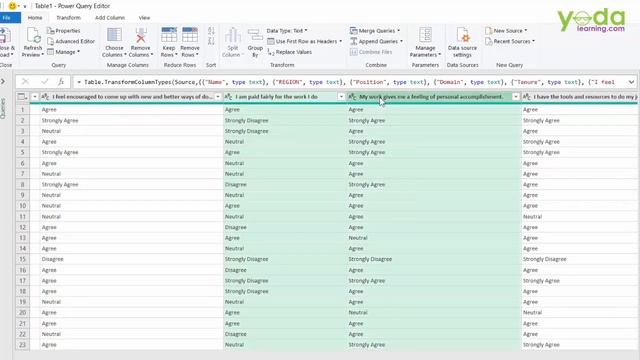Open Data source settings
Screen dimensions: 640x360
tap(462, 42)
